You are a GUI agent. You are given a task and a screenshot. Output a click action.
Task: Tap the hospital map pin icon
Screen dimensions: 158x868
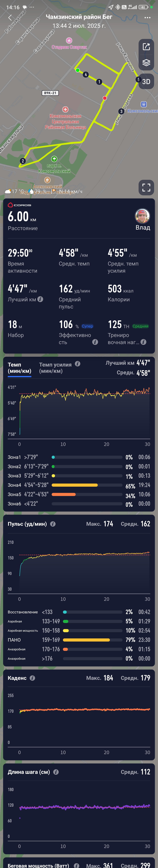[x=65, y=109]
